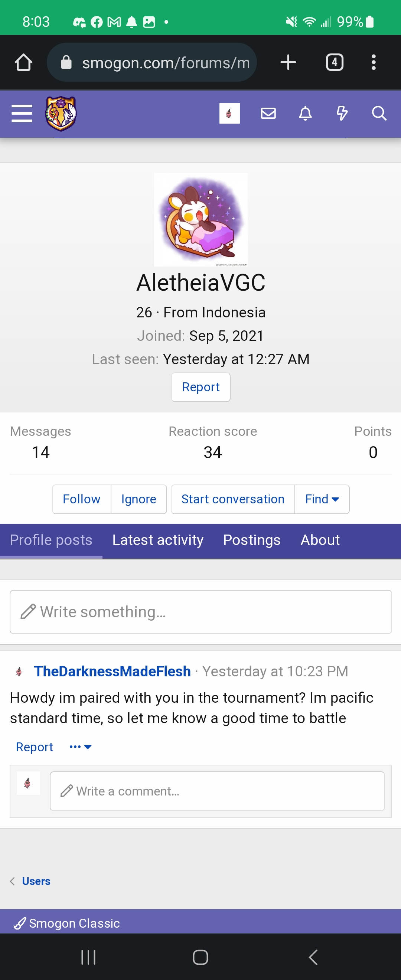Open the inbox envelope icon
This screenshot has height=980, width=401.
click(x=268, y=113)
